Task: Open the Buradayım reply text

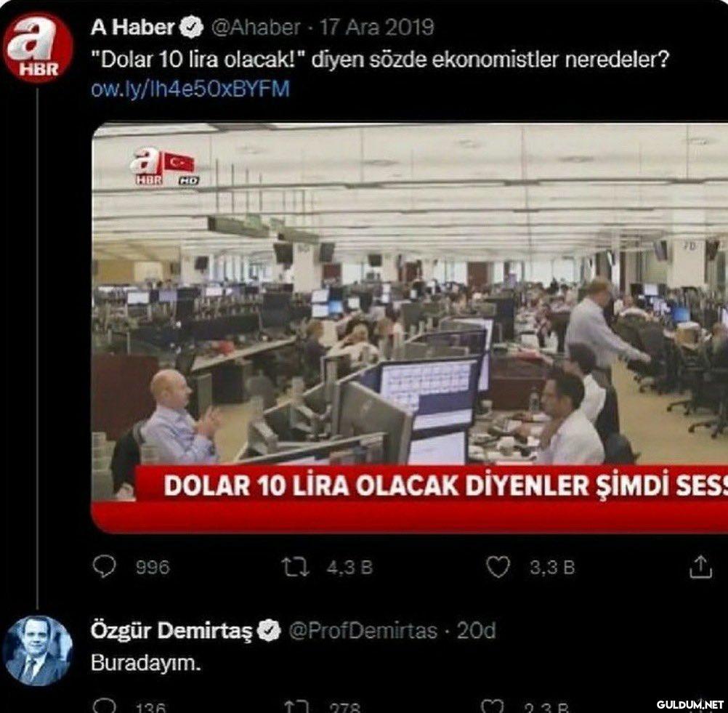Action: 146,663
